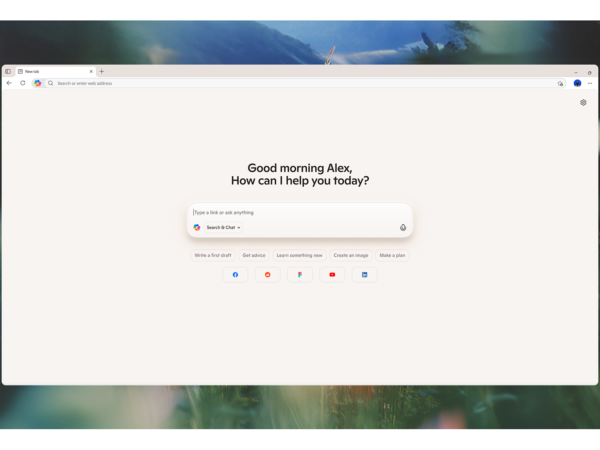This screenshot has width=600, height=450.
Task: Add a new tab with plus button
Action: click(x=101, y=71)
